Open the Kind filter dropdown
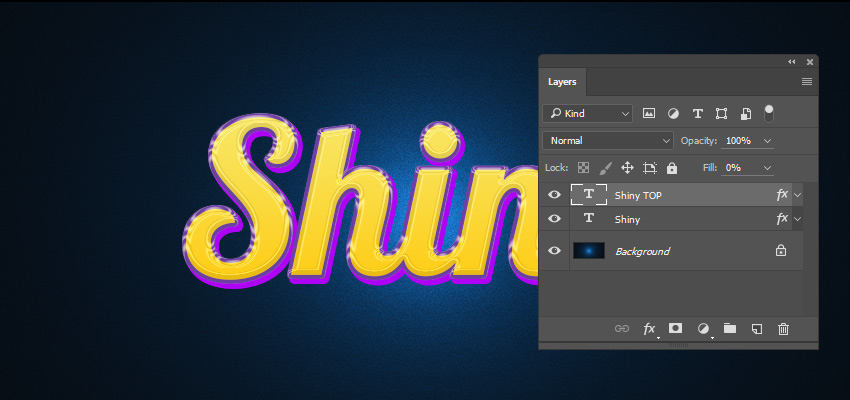The width and height of the screenshot is (850, 400). tap(588, 113)
